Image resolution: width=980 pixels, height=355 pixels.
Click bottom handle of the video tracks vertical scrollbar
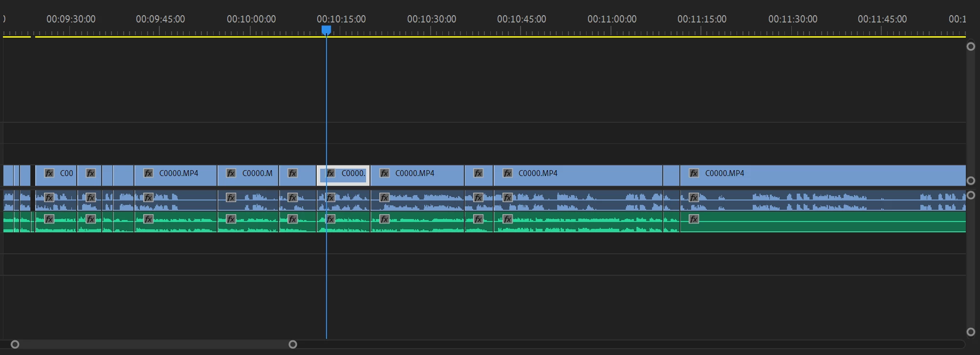971,180
